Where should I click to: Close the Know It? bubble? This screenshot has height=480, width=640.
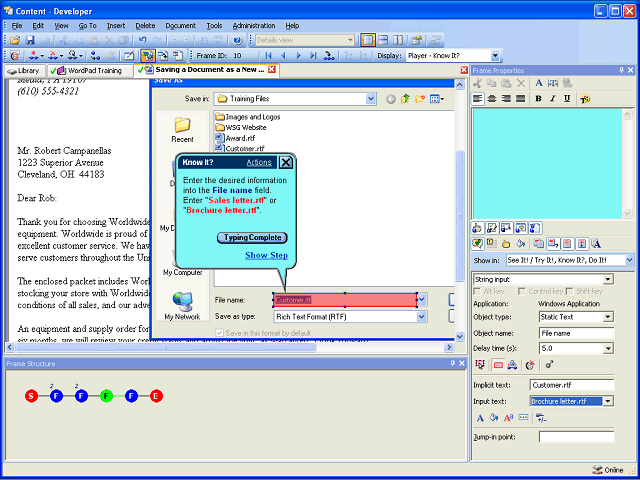[286, 162]
